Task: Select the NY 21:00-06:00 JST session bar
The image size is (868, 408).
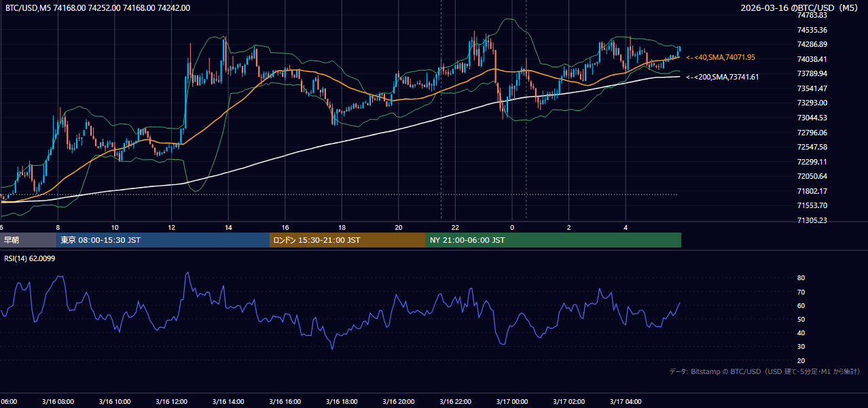Action: (554, 240)
